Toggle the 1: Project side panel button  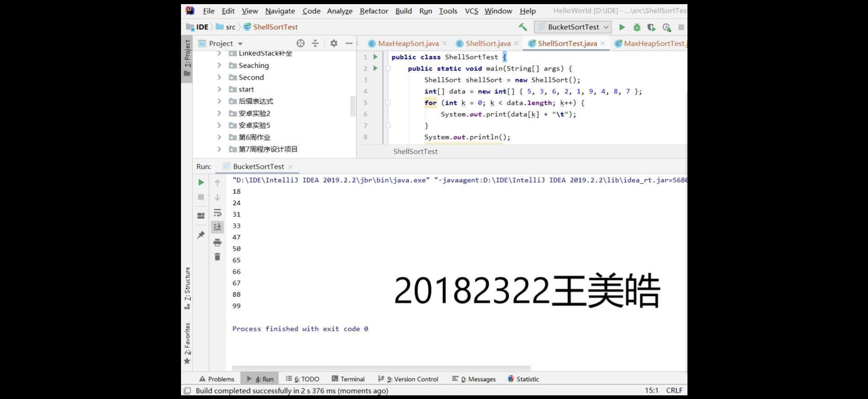pyautogui.click(x=187, y=59)
